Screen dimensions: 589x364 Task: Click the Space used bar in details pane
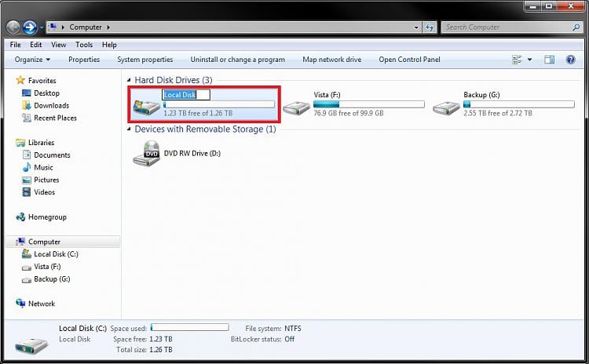coord(190,327)
